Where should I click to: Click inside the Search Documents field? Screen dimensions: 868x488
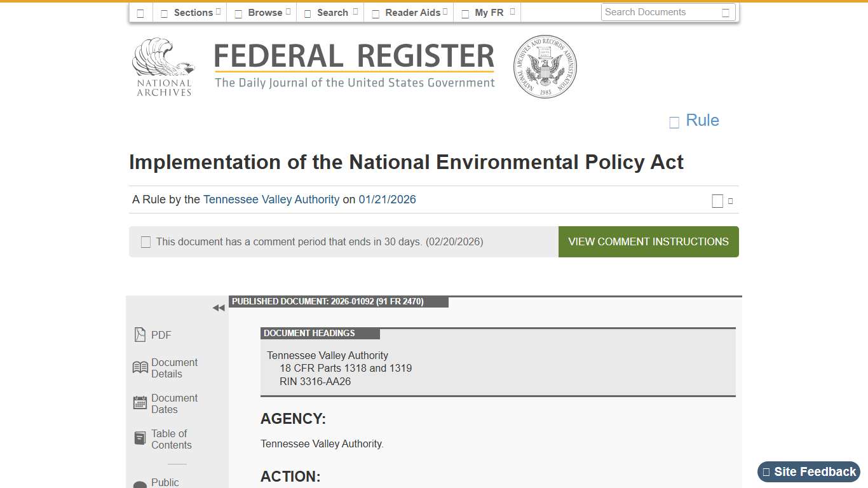point(661,11)
